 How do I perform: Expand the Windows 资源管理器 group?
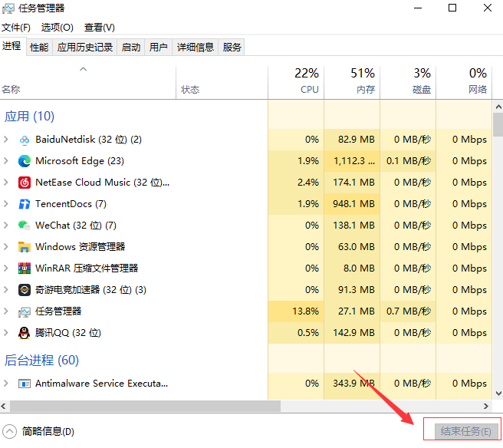6,247
